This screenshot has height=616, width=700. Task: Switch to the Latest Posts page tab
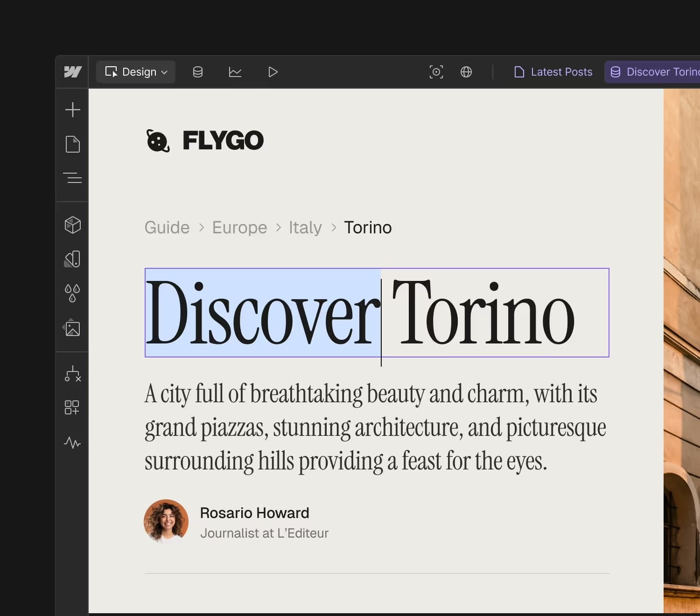553,72
